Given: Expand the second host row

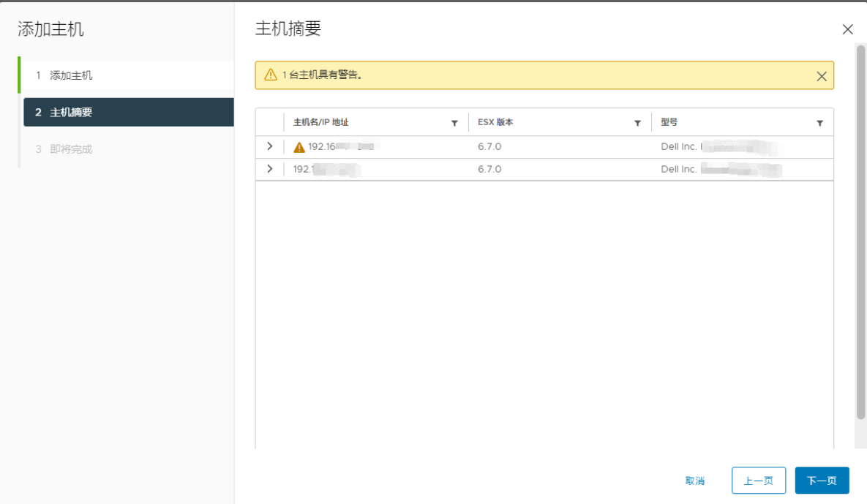Looking at the screenshot, I should (x=270, y=168).
